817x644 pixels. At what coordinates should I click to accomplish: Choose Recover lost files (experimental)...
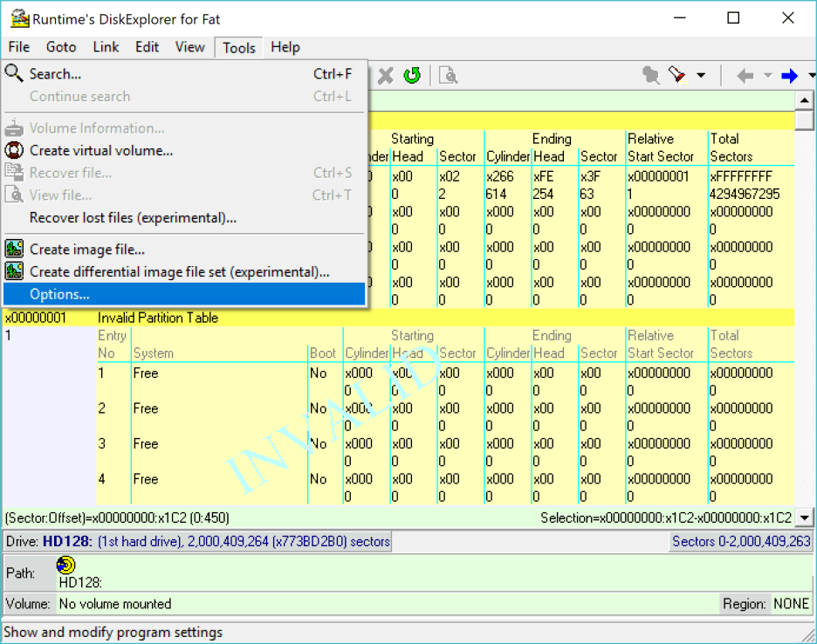pyautogui.click(x=133, y=217)
